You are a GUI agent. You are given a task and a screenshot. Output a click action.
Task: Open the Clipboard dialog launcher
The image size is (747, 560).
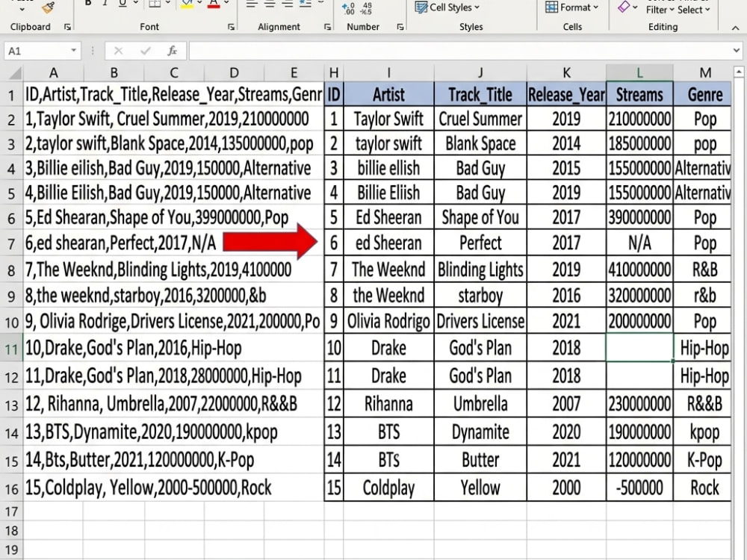(67, 27)
